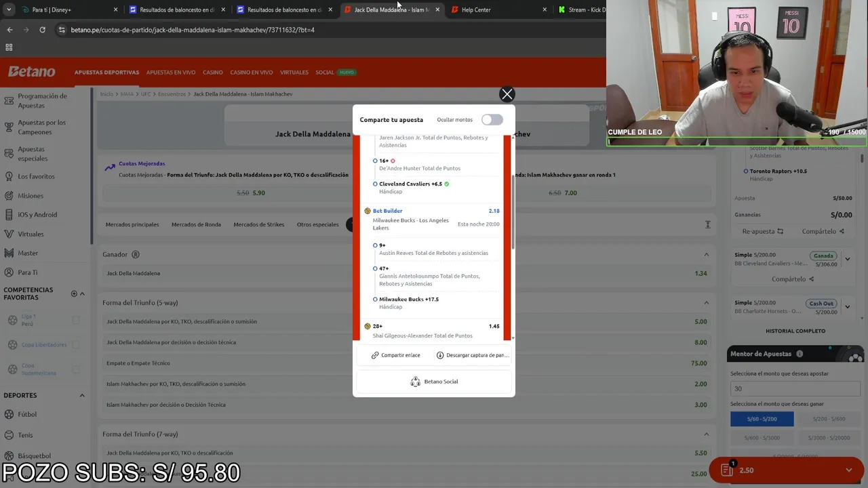Open Master icon in sidebar
The image size is (868, 488).
coord(9,253)
